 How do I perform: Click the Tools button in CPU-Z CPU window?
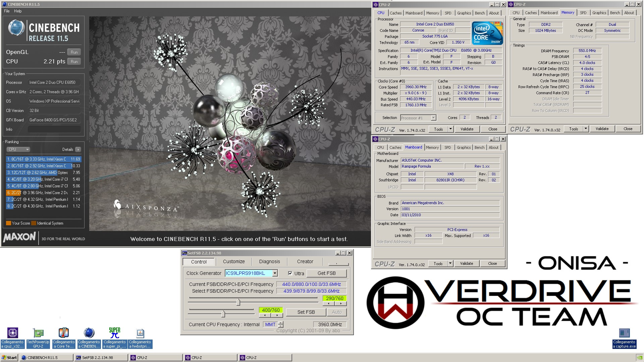438,129
